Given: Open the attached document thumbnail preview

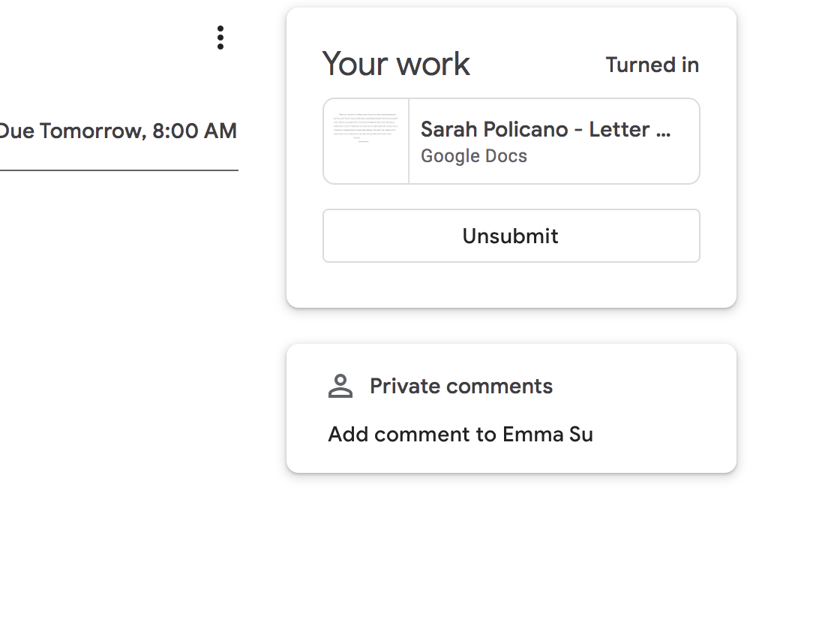Looking at the screenshot, I should (366, 141).
